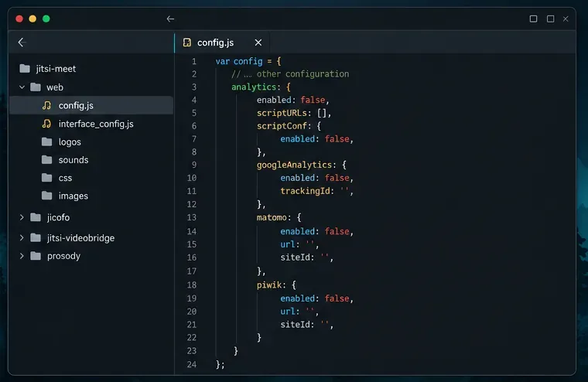Open the sounds folder
The height and width of the screenshot is (382, 588).
point(73,160)
